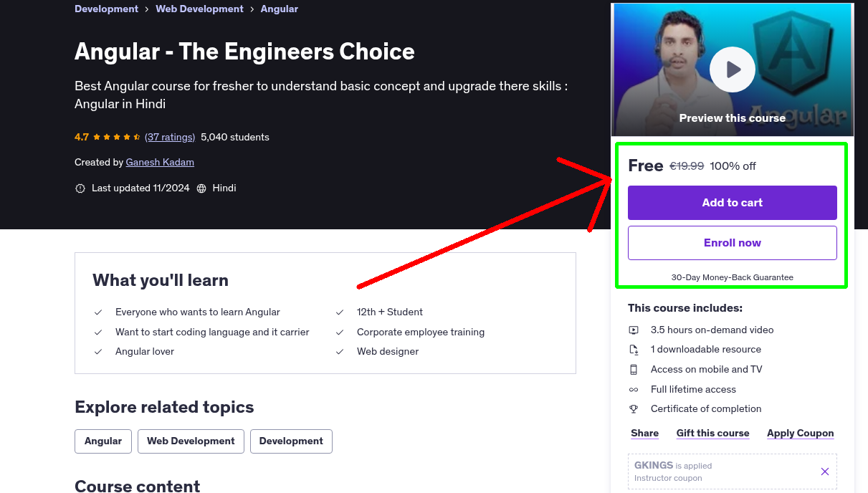868x493 pixels.
Task: Click the on-demand video icon
Action: 634,330
